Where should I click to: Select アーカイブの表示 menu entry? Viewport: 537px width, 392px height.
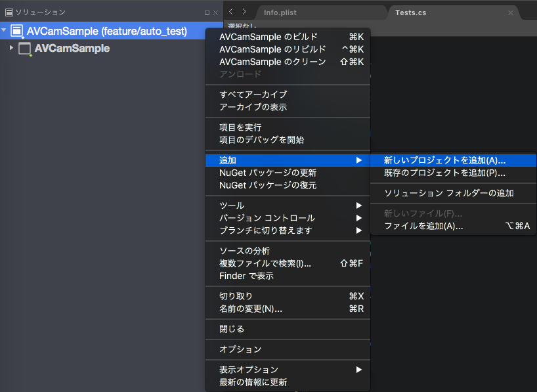click(x=288, y=107)
